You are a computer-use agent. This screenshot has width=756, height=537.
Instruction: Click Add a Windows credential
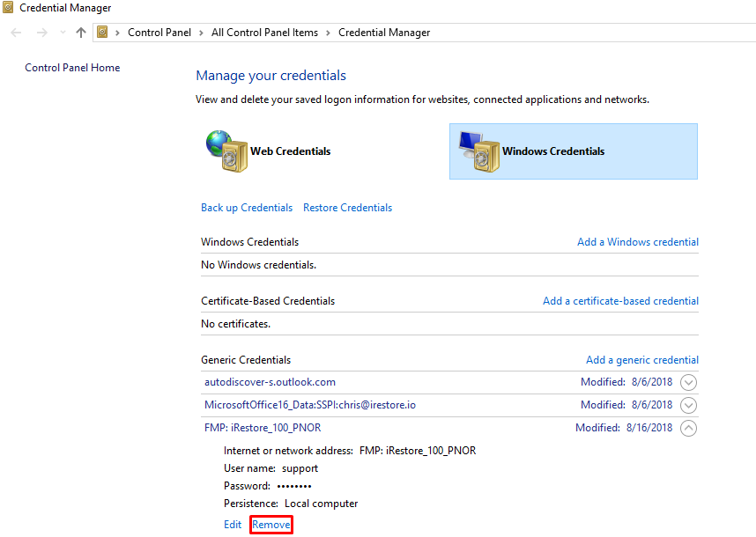(x=638, y=242)
